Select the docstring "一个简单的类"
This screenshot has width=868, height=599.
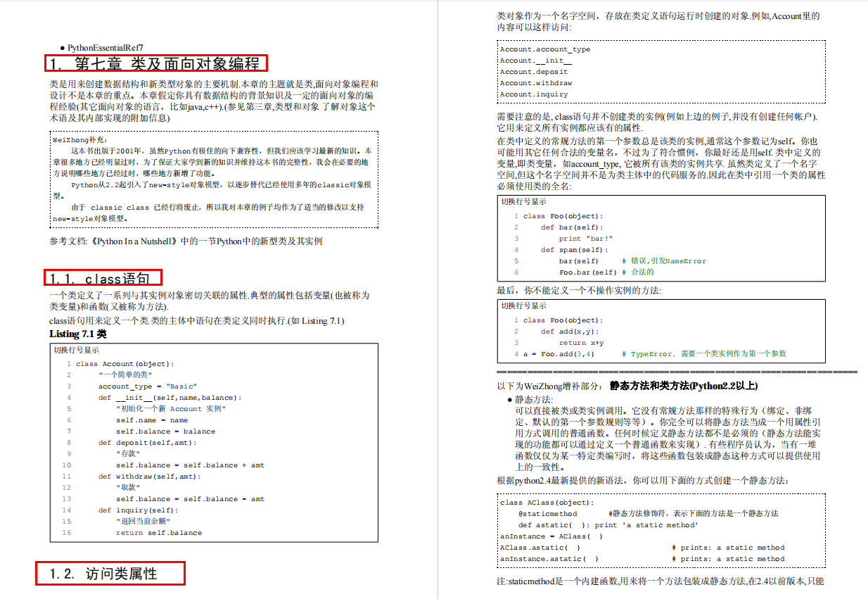pos(125,375)
